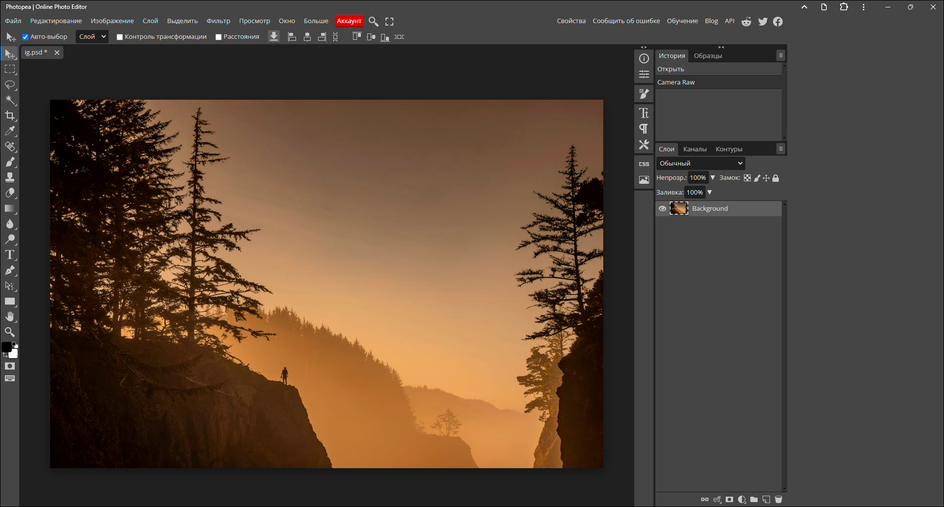944x507 pixels.
Task: Open the Обычный blend mode dropdown
Action: pos(700,163)
